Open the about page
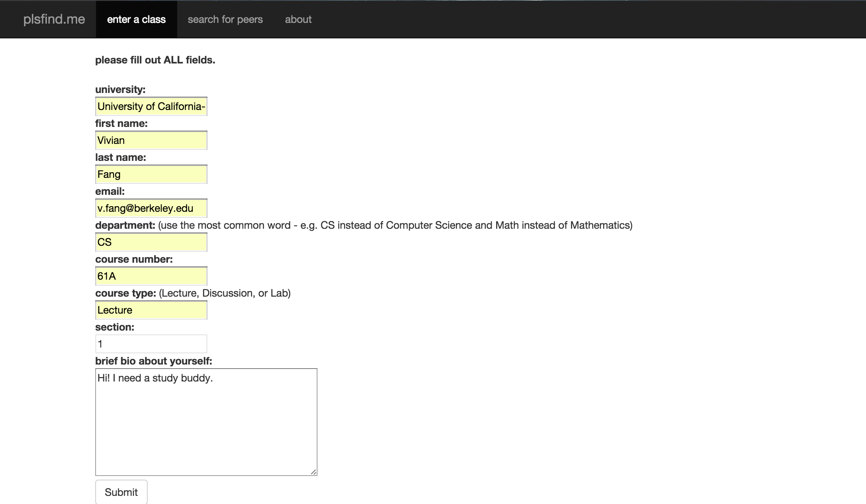 pyautogui.click(x=298, y=19)
